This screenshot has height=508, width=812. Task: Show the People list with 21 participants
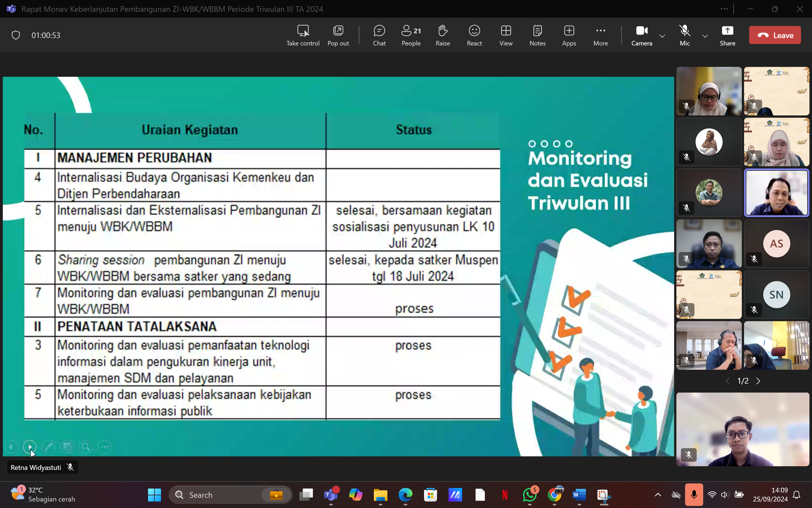pos(411,35)
